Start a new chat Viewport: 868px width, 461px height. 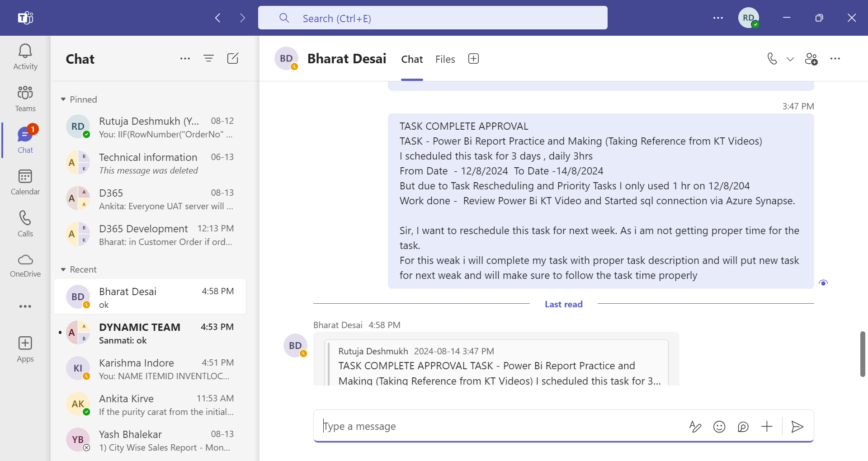pyautogui.click(x=233, y=58)
